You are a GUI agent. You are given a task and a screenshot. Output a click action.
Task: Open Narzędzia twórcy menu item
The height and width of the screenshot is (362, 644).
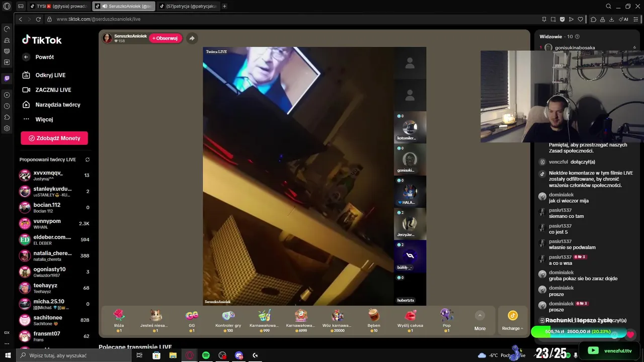(x=51, y=105)
